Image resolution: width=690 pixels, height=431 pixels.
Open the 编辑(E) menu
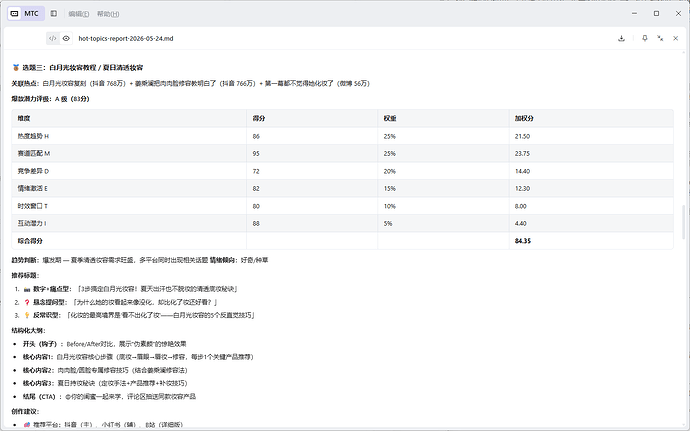click(79, 14)
